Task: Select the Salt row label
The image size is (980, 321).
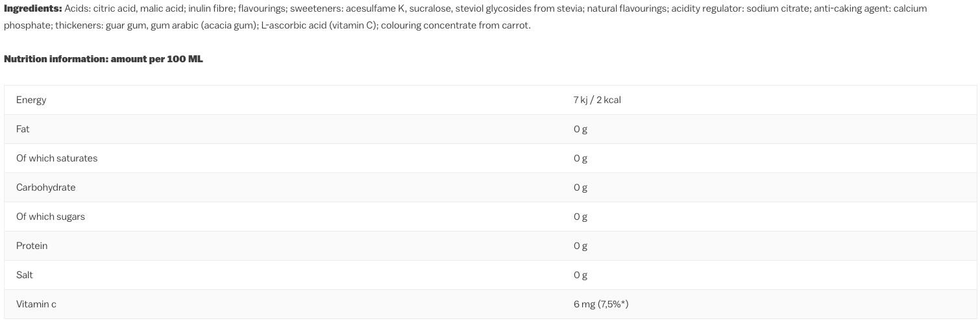Action: pyautogui.click(x=25, y=275)
